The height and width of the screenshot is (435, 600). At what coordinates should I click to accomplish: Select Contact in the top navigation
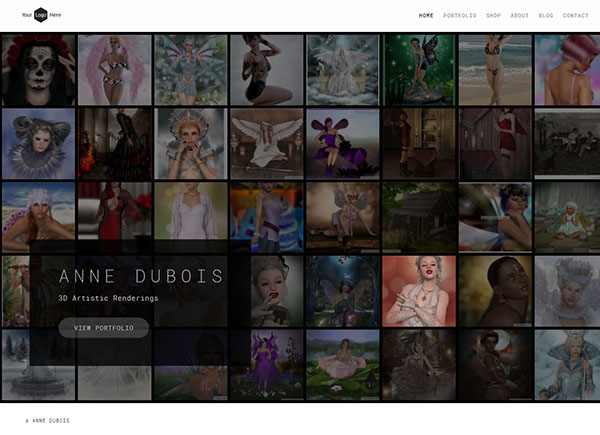tap(575, 16)
